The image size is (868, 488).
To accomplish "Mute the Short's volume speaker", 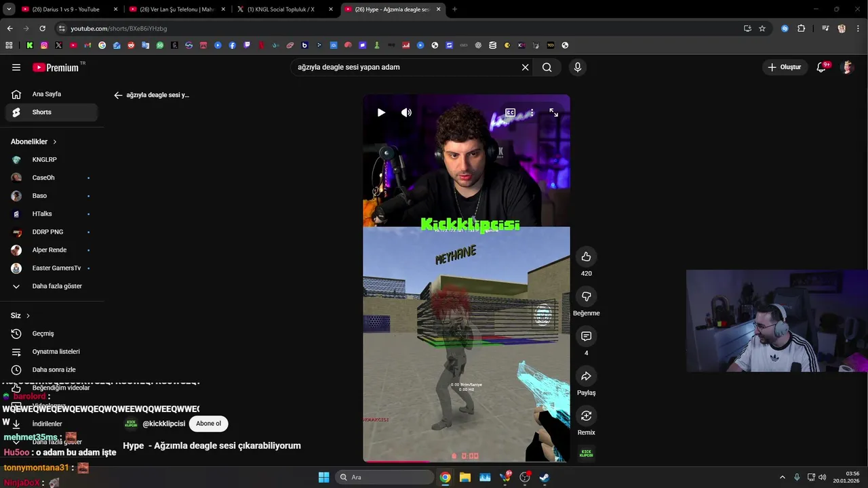I will [406, 113].
